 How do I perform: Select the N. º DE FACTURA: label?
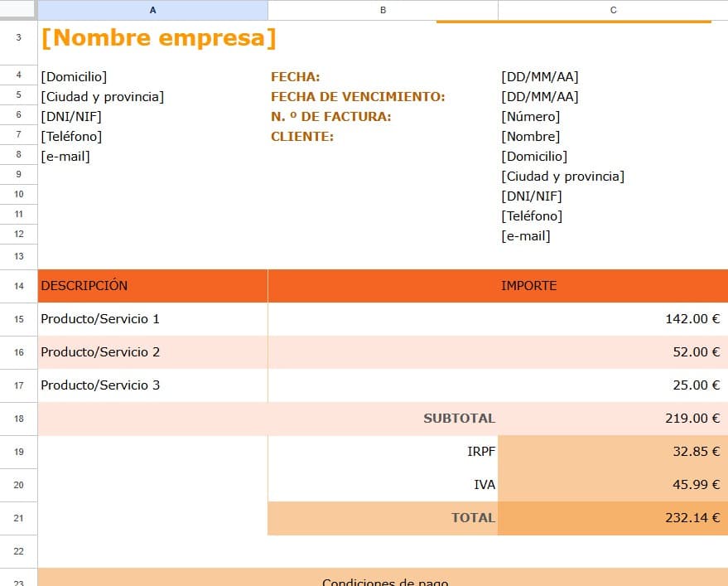click(x=331, y=117)
